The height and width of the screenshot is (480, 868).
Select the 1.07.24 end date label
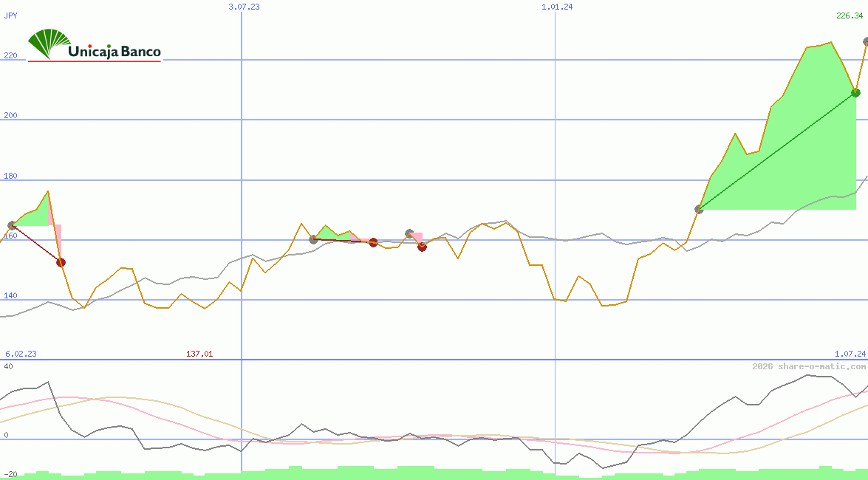coord(850,354)
